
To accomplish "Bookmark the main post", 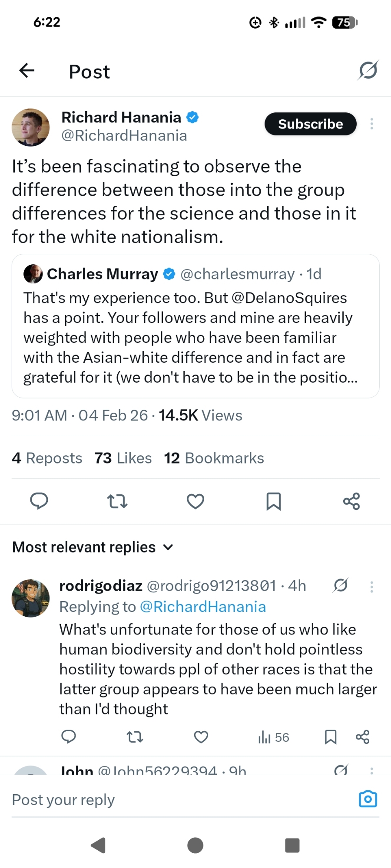I will pyautogui.click(x=274, y=501).
